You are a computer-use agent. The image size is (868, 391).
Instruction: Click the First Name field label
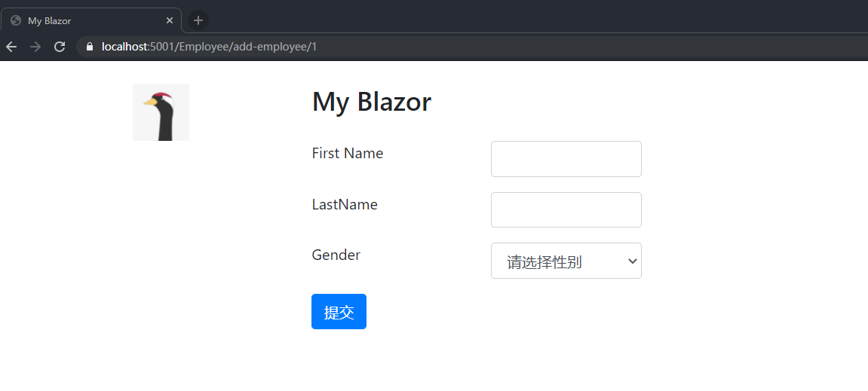tap(348, 154)
